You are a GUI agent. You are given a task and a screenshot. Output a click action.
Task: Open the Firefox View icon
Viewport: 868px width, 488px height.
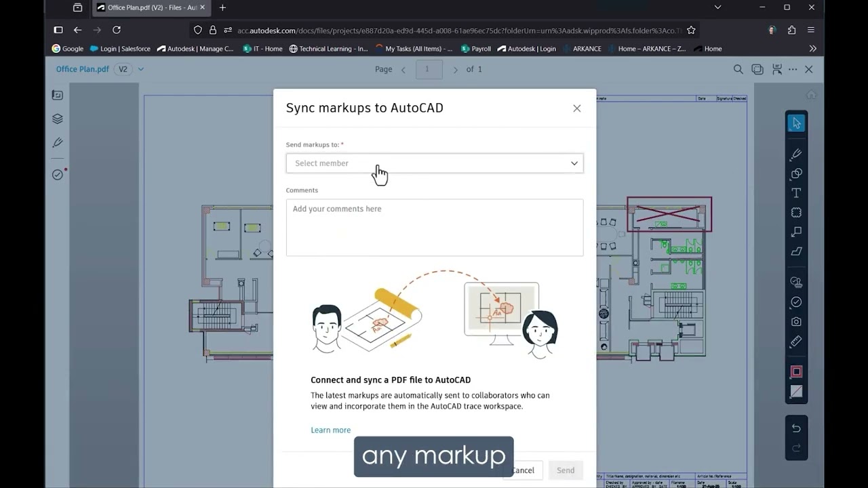tap(77, 7)
